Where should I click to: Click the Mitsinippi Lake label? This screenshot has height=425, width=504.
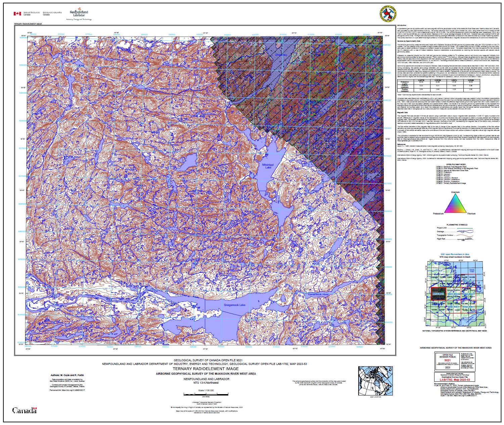(x=268, y=166)
